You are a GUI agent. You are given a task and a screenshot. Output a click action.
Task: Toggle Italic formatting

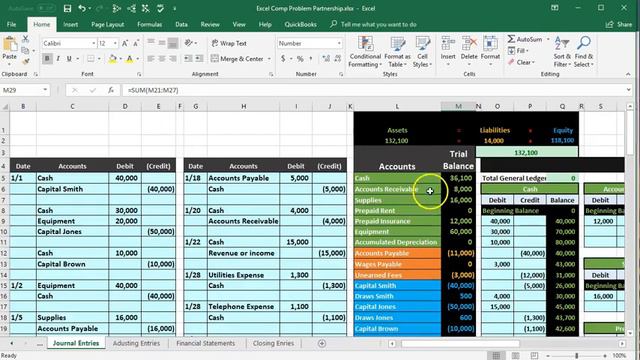pyautogui.click(x=58, y=59)
